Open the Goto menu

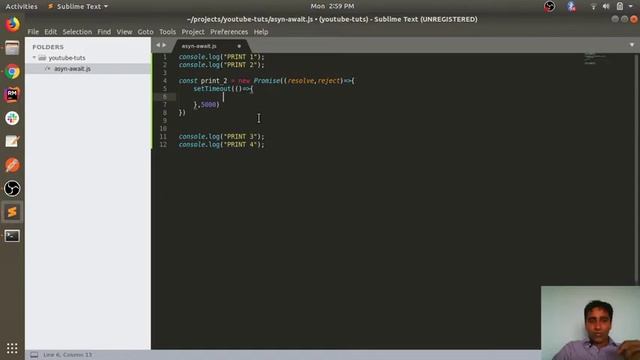pos(145,32)
